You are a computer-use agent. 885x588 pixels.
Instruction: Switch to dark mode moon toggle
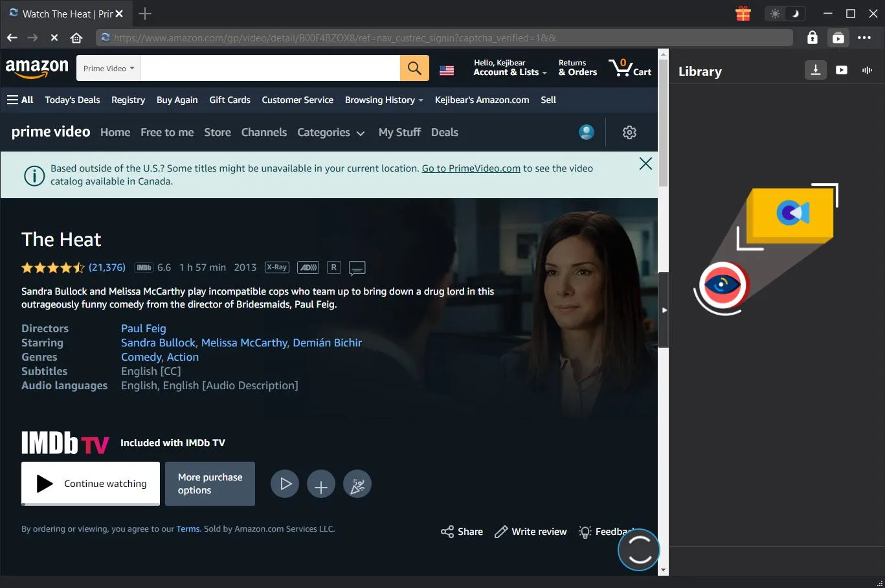[796, 14]
